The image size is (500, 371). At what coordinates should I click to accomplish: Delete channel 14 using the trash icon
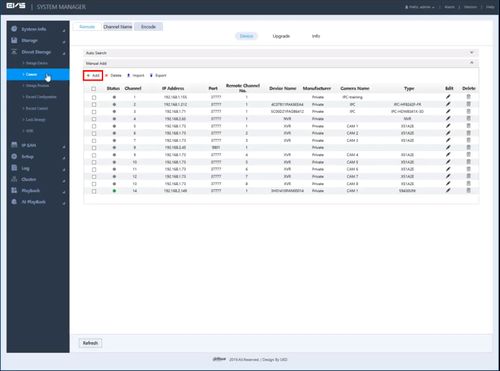tap(468, 190)
